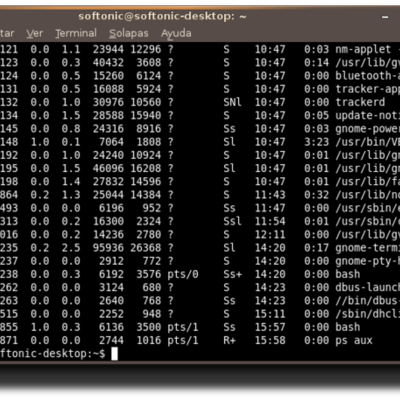Click the 12296 value
This screenshot has width=400, height=400.
tap(146, 50)
